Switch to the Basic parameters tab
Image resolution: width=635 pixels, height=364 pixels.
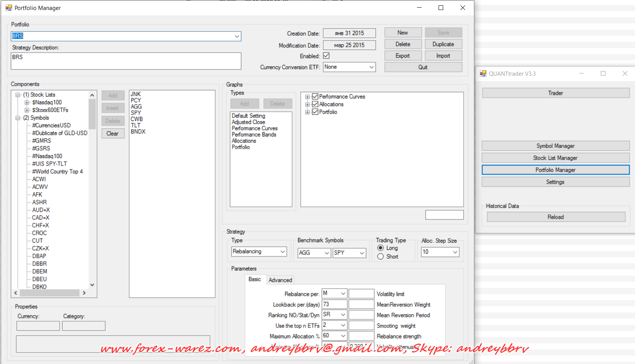[x=254, y=279]
